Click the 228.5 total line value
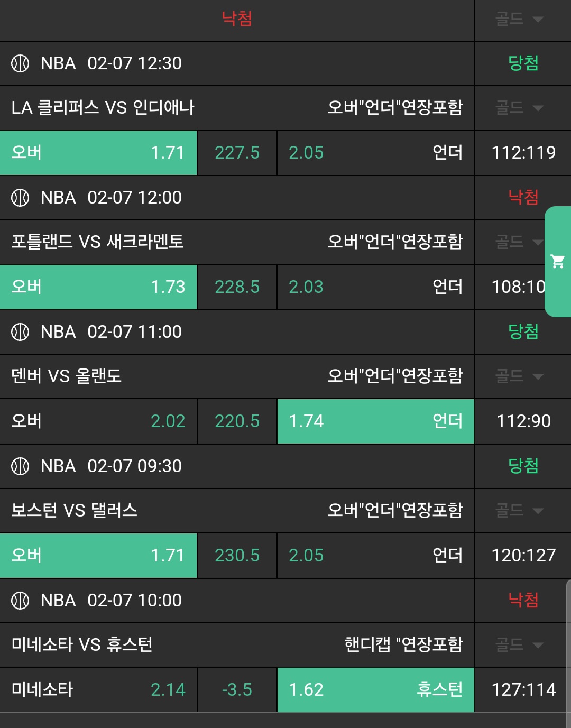Screen dimensions: 571x728 237,287
